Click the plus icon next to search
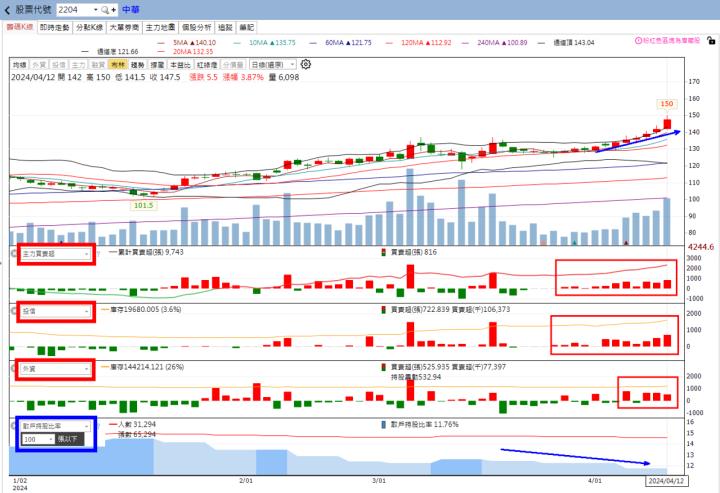This screenshot has width=720, height=493. (x=113, y=10)
